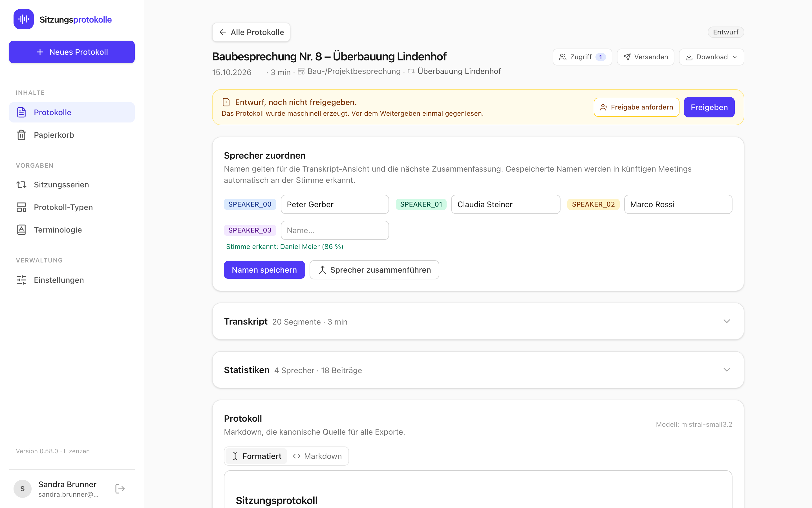Open Einstellungen in sidebar
Viewport: 812px width, 508px height.
72,280
